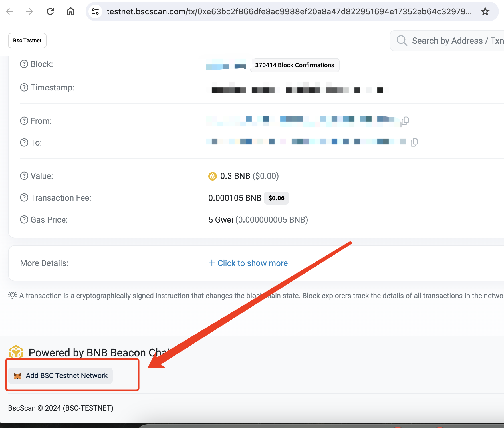Click the lightbulb tip icon
504x428 pixels.
coord(12,295)
